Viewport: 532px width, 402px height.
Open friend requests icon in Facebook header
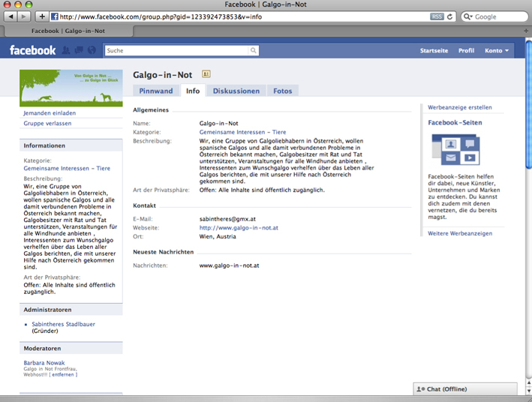click(66, 50)
